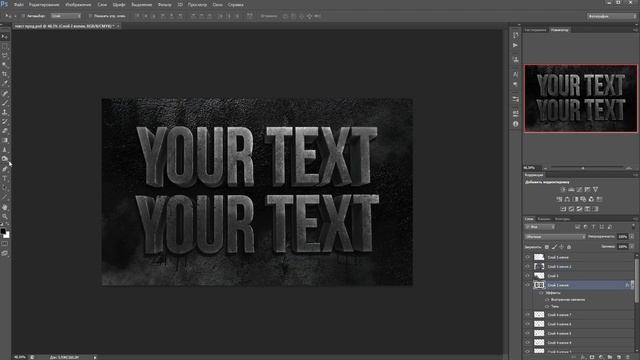Add a Hue/Saturation adjustment layer
The image size is (640, 360).
pyautogui.click(x=559, y=199)
